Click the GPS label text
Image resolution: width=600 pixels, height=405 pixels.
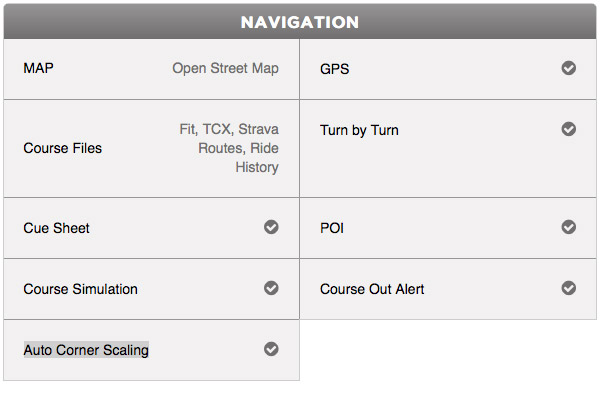tap(335, 69)
